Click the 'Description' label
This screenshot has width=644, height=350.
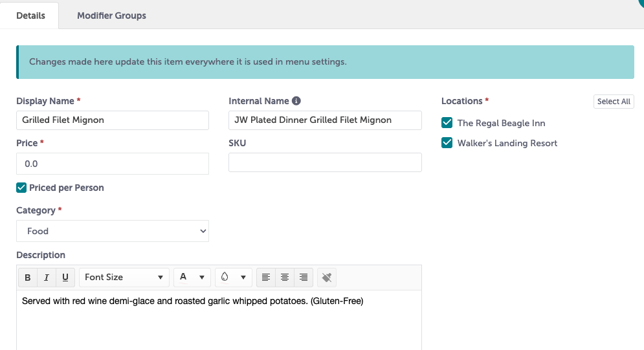pyautogui.click(x=41, y=255)
